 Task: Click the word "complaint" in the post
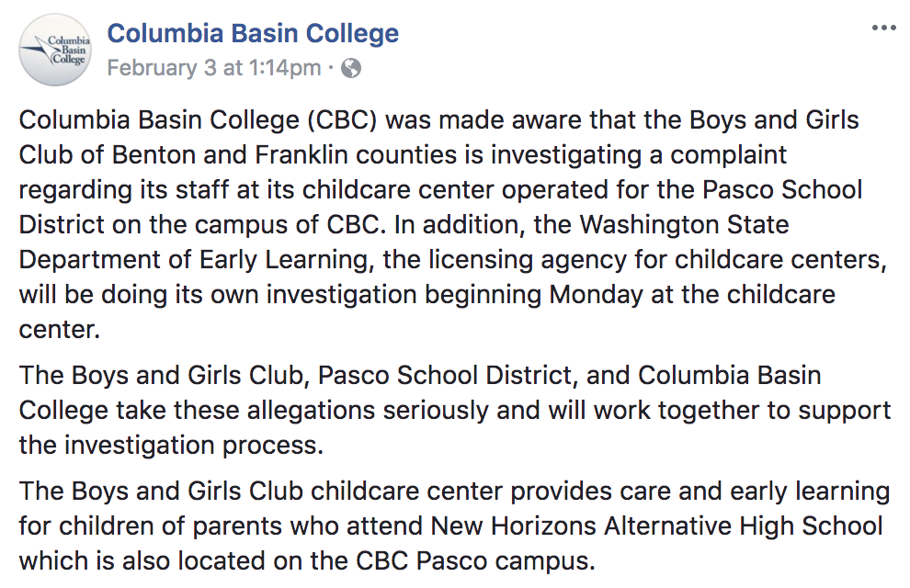pyautogui.click(x=728, y=155)
